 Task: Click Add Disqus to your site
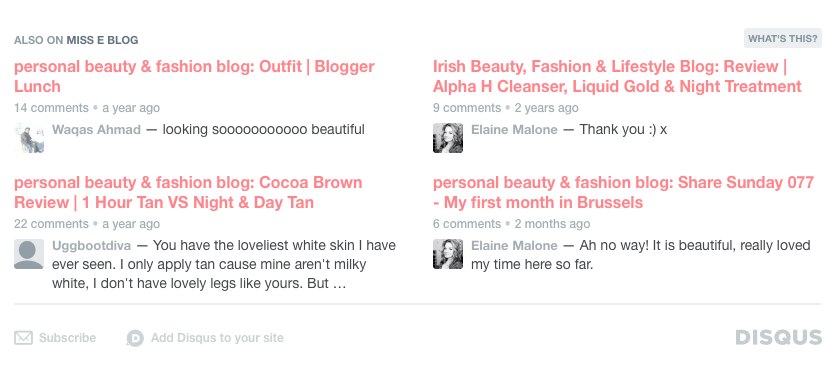[x=217, y=338]
